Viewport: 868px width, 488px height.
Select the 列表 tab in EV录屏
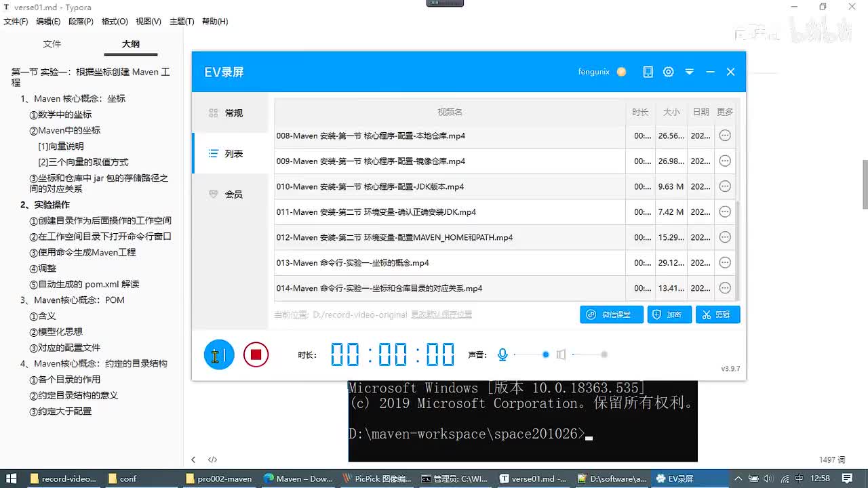230,154
